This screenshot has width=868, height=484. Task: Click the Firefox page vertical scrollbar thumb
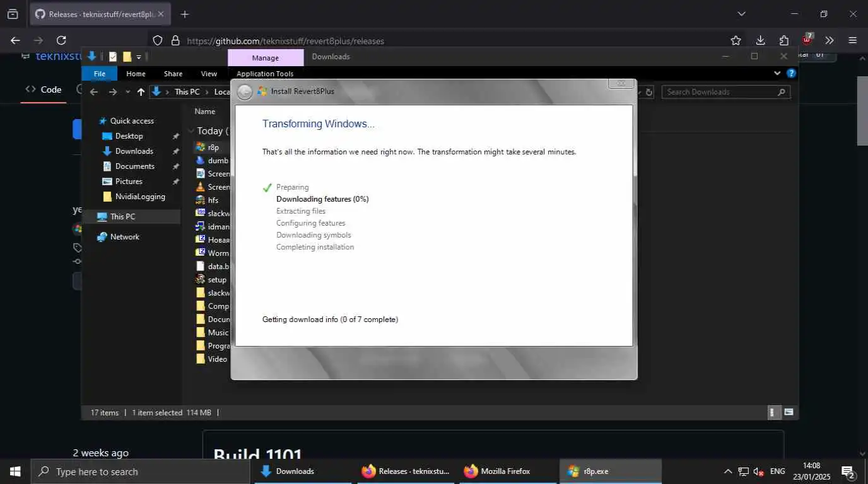pos(862,110)
